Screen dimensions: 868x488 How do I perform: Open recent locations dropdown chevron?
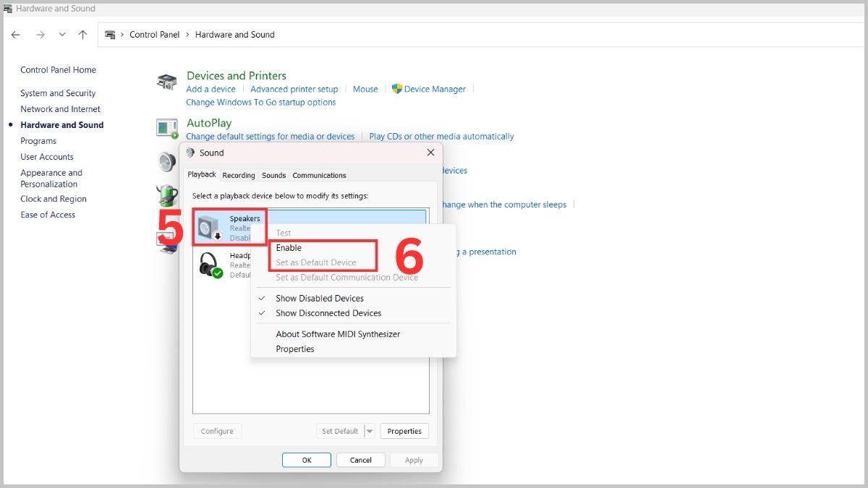pos(62,35)
